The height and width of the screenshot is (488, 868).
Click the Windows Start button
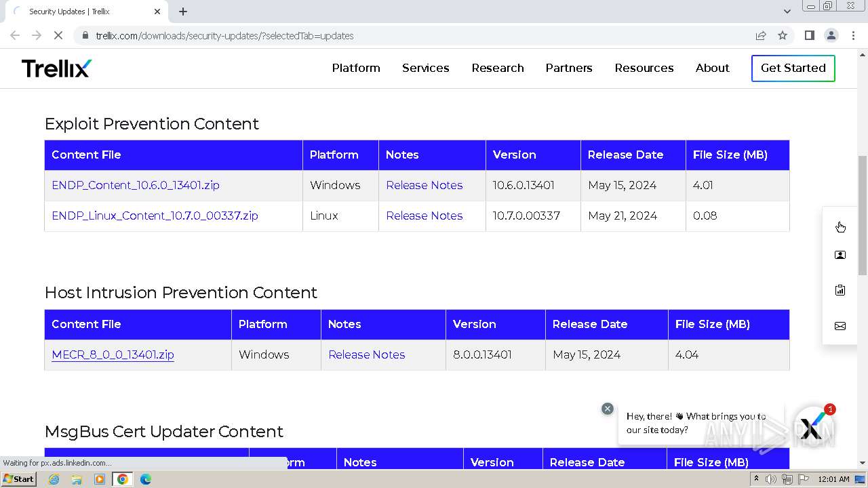click(19, 479)
